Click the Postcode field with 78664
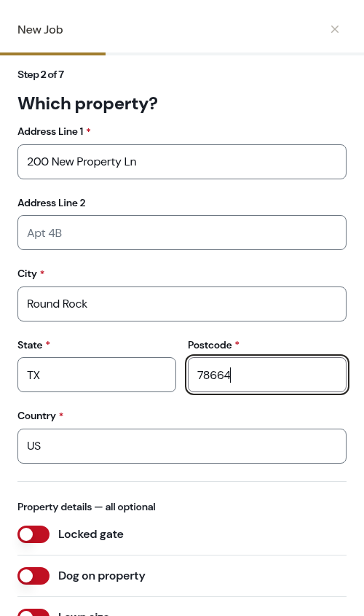The image size is (364, 616). click(267, 375)
